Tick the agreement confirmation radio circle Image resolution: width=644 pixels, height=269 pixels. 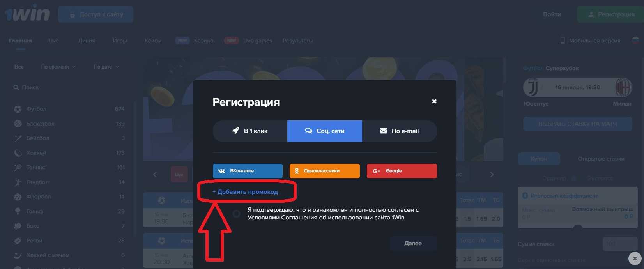point(236,214)
